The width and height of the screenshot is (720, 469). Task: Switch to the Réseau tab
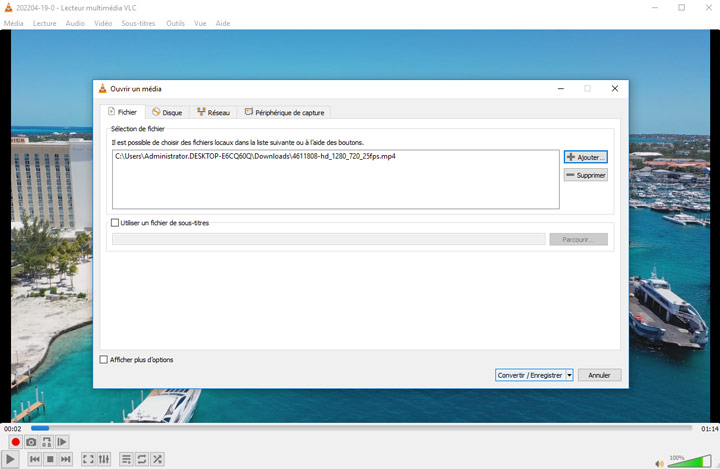pyautogui.click(x=213, y=112)
